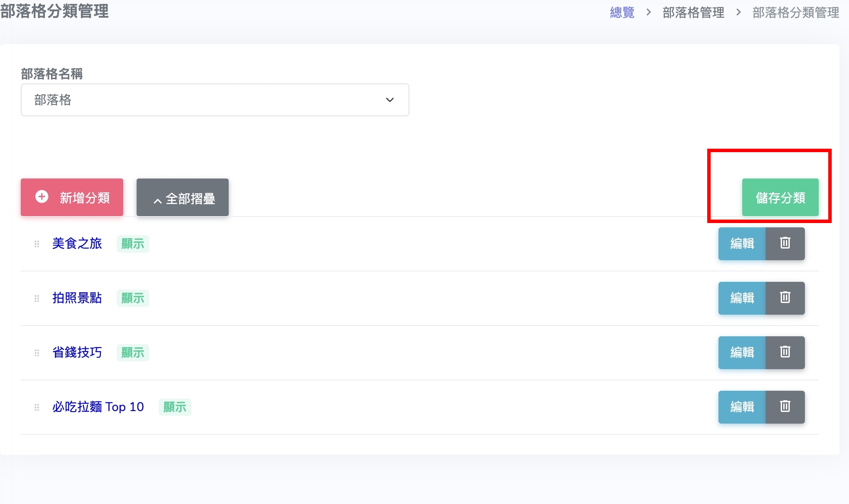Click drag handle beside 拍照景點
The width and height of the screenshot is (849, 504).
click(x=37, y=298)
